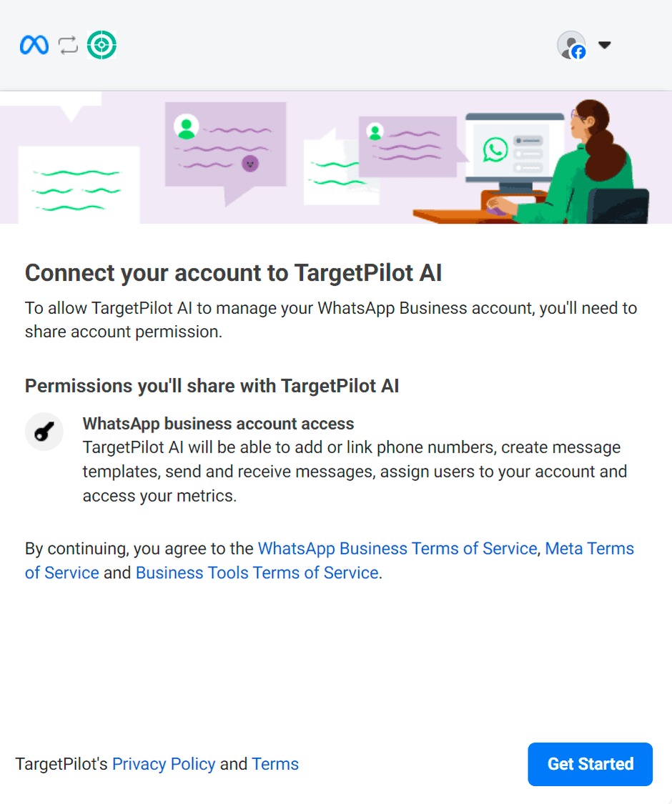
Task: Click the small Facebook badge on the avatar
Action: (x=578, y=52)
